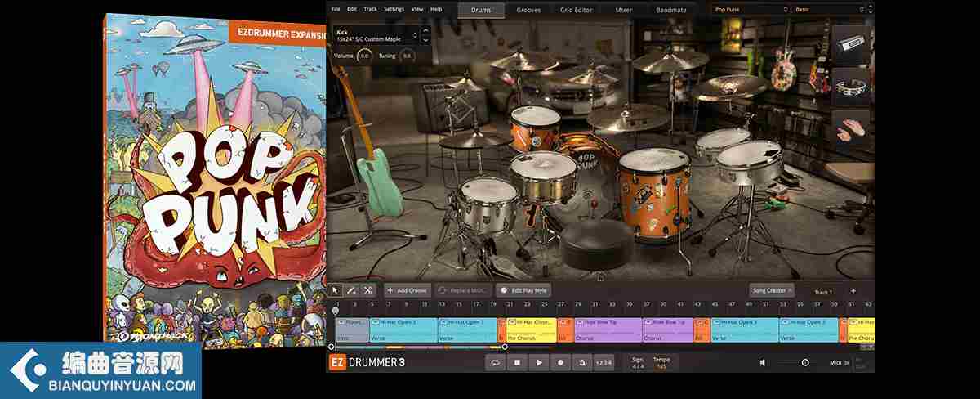The width and height of the screenshot is (980, 399).
Task: Click the record button
Action: click(x=560, y=362)
